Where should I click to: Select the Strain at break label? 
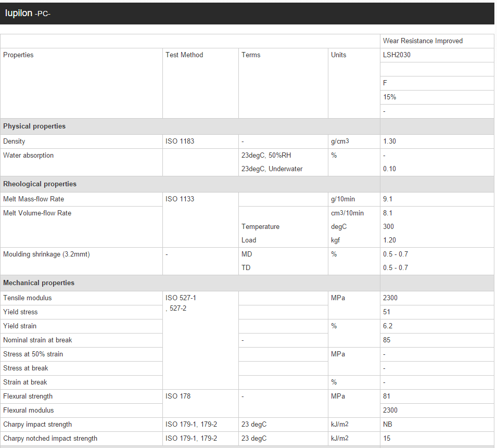[25, 382]
